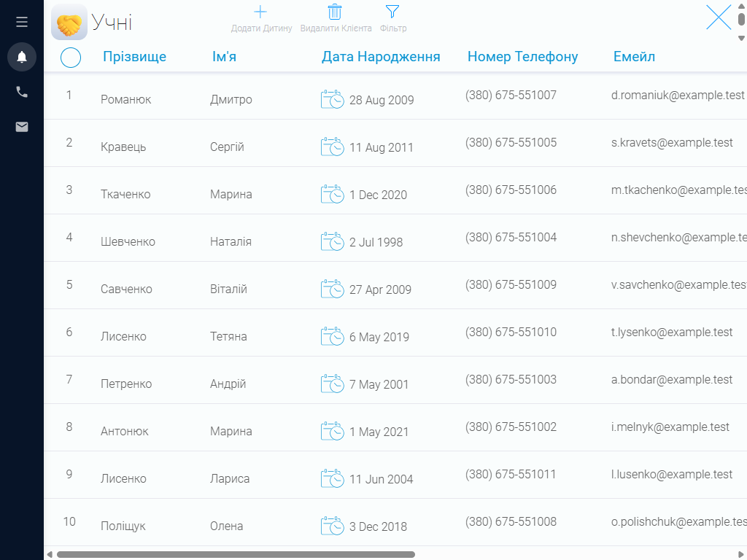Sort by Прізвище column header
The height and width of the screenshot is (560, 747).
(x=135, y=57)
